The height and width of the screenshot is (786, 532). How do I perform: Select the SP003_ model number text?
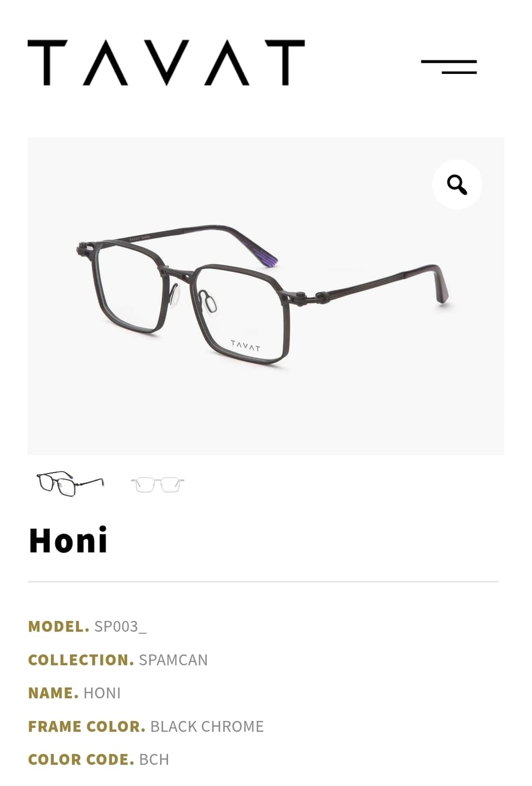pos(120,627)
